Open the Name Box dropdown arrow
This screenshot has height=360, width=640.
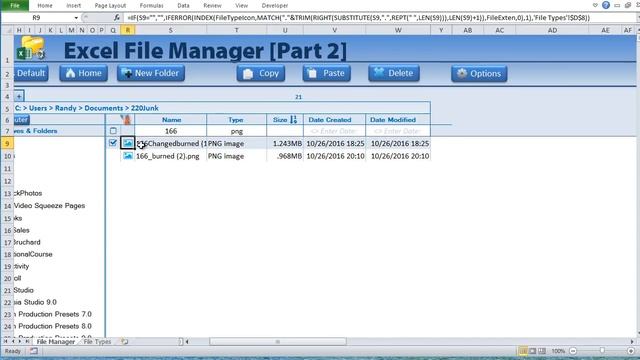click(x=76, y=18)
